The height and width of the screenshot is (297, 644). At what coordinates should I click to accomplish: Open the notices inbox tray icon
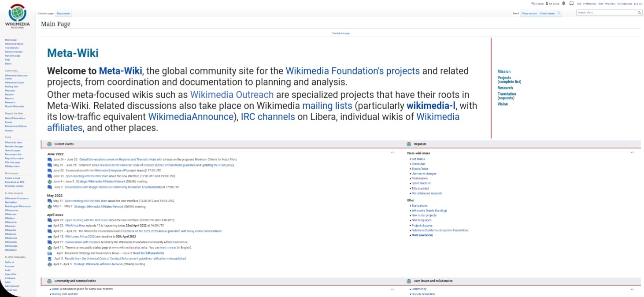[x=571, y=4]
